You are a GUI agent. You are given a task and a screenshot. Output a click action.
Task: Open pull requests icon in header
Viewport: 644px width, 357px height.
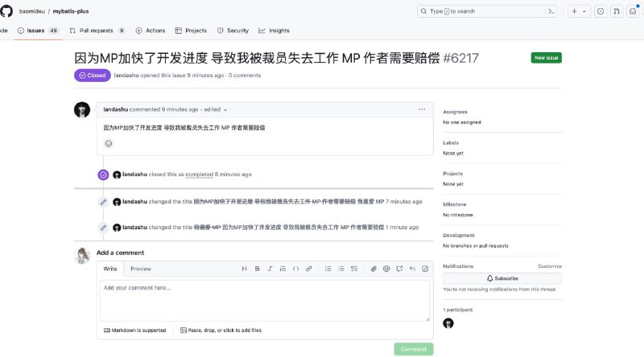coord(617,11)
